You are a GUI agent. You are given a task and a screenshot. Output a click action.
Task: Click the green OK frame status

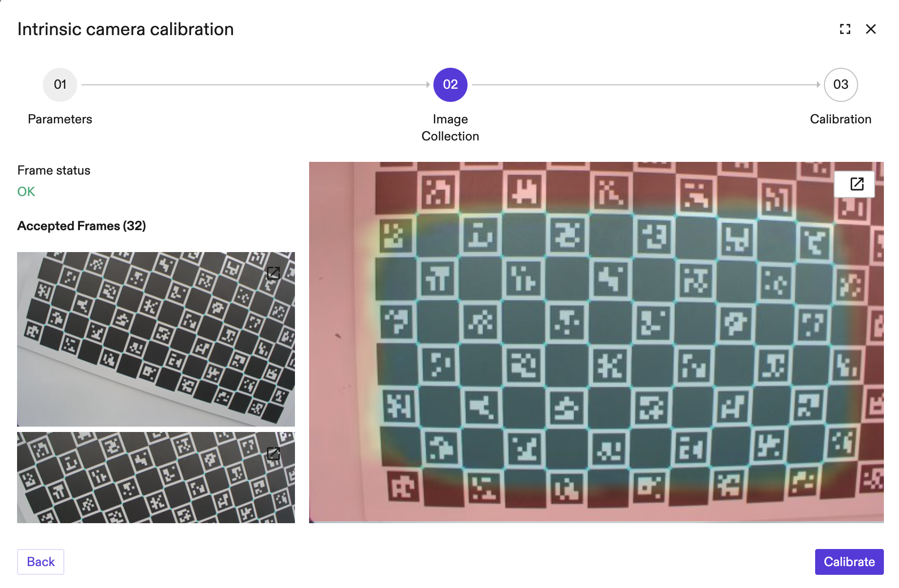(26, 192)
